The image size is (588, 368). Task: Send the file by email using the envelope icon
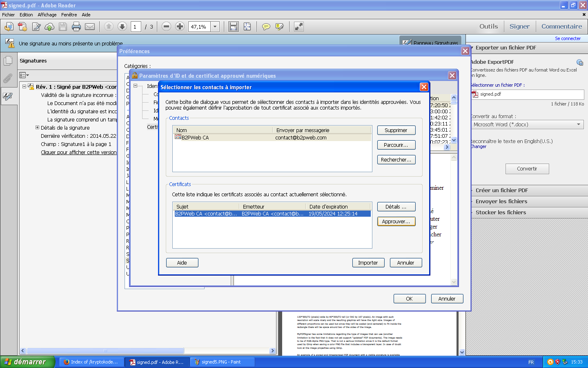click(90, 27)
